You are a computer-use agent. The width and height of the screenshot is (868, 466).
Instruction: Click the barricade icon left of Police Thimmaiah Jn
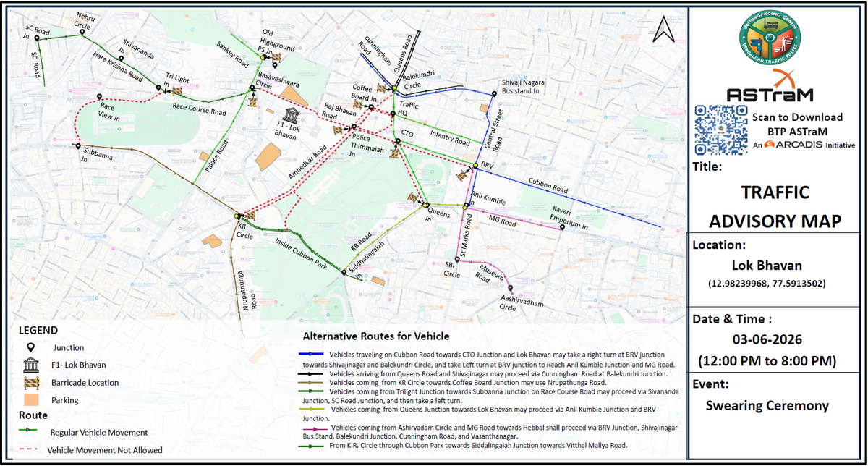click(x=338, y=131)
